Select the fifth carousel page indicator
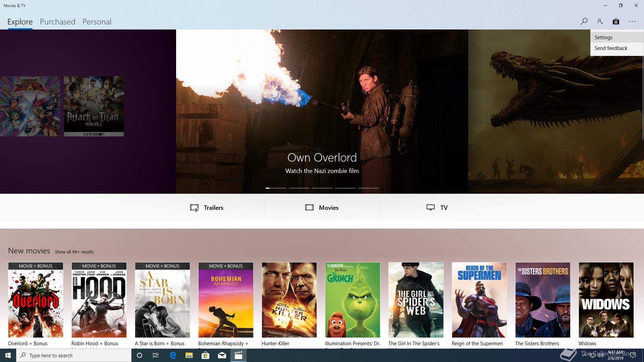This screenshot has width=644, height=362. point(368,188)
